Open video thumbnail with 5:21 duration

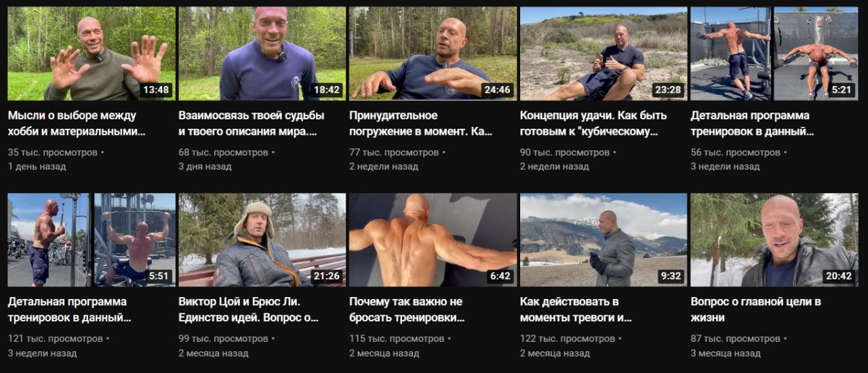point(774,54)
